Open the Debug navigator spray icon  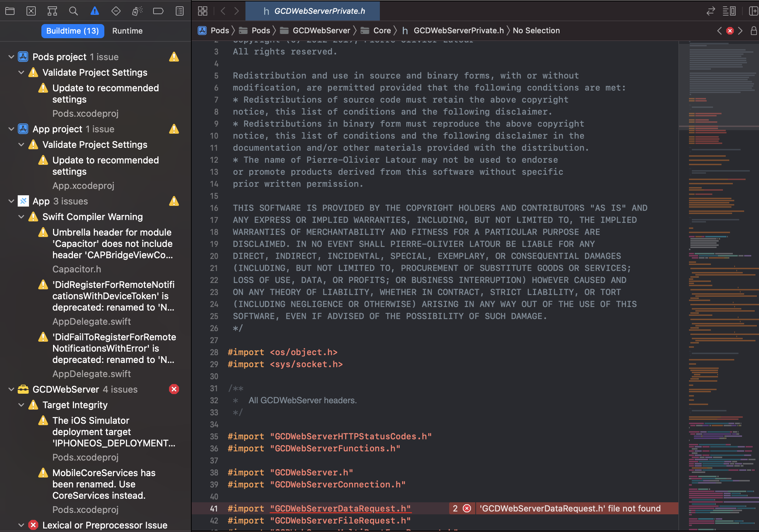click(137, 11)
